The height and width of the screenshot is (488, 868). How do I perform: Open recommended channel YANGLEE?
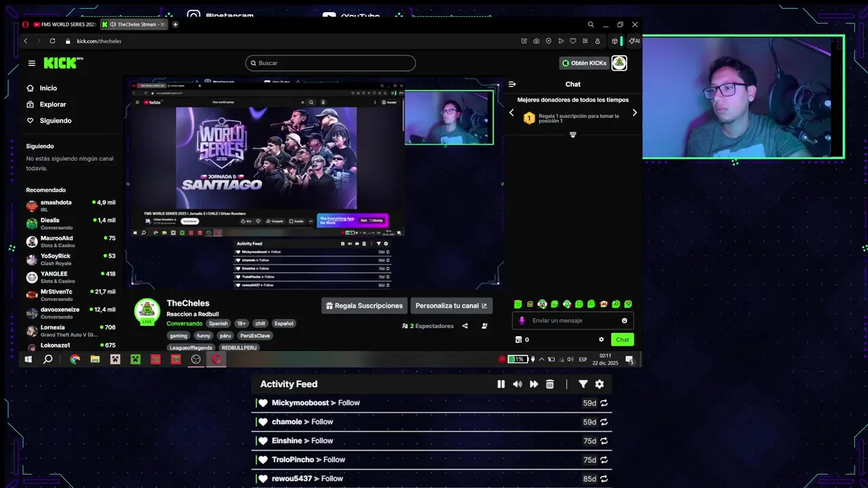(x=71, y=277)
